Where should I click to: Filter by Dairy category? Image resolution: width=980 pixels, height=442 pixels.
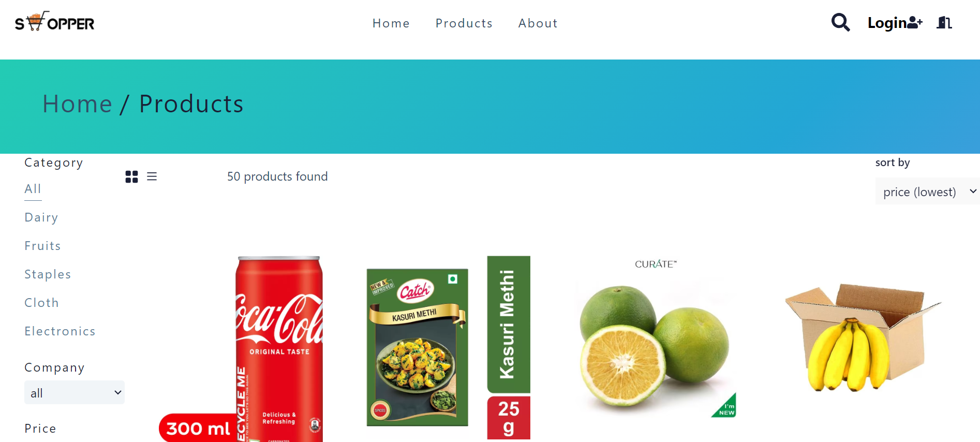pos(41,217)
